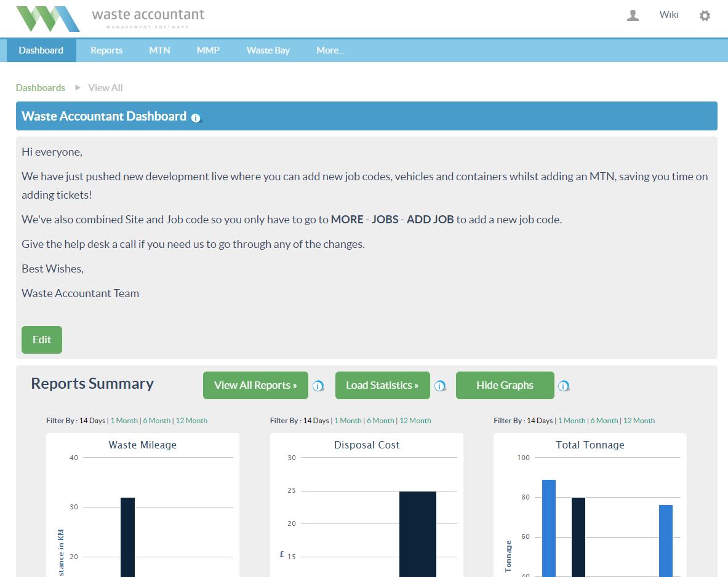
Task: Open the Wiki link
Action: click(669, 15)
